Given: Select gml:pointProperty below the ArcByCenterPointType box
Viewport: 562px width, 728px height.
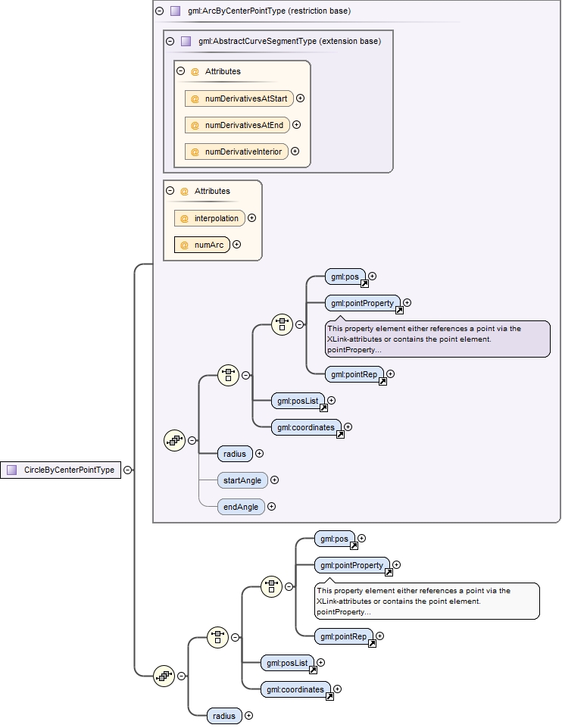Looking at the screenshot, I should pyautogui.click(x=351, y=565).
